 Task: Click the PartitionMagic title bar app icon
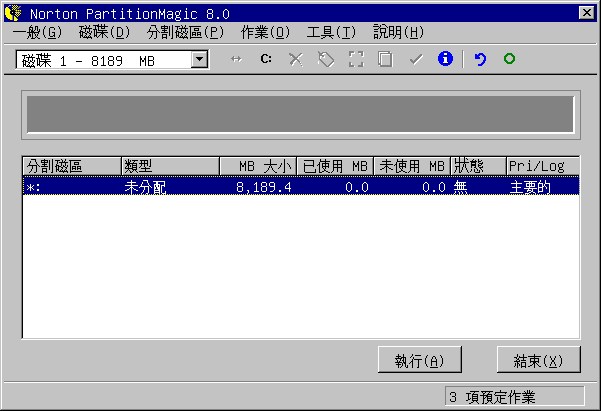coord(14,13)
